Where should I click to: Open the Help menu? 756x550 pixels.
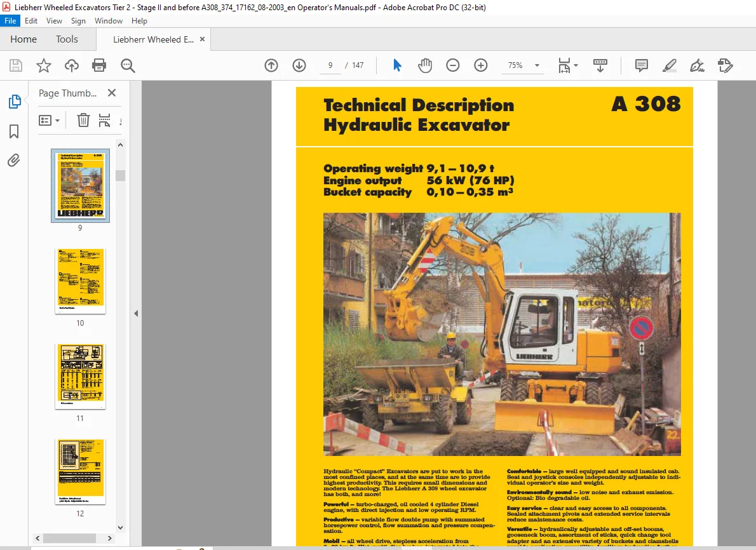coord(139,21)
